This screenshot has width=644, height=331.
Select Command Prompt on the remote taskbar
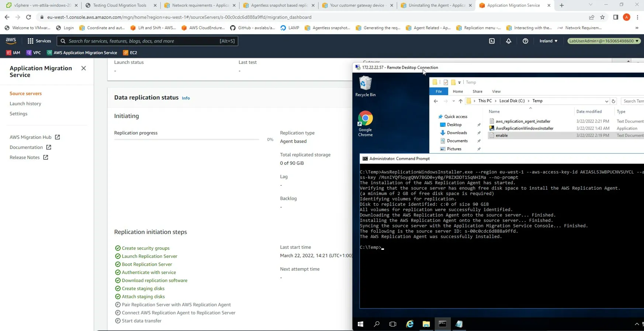pos(442,324)
